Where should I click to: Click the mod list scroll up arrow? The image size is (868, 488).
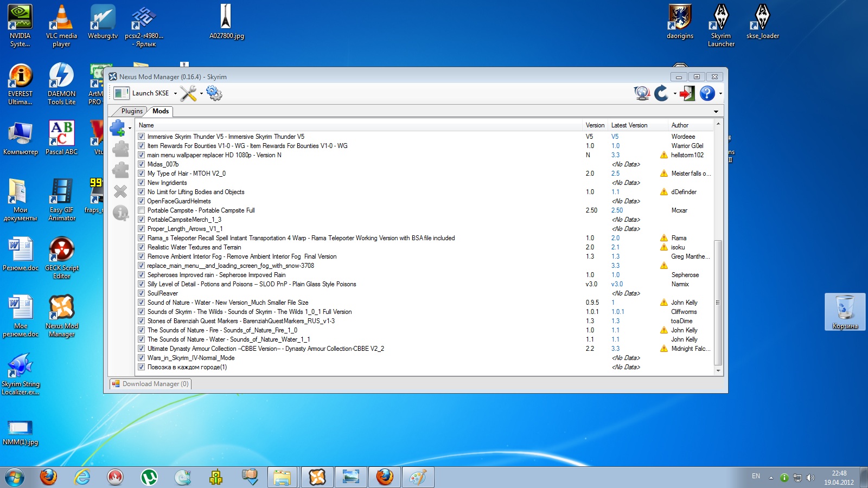(x=718, y=124)
